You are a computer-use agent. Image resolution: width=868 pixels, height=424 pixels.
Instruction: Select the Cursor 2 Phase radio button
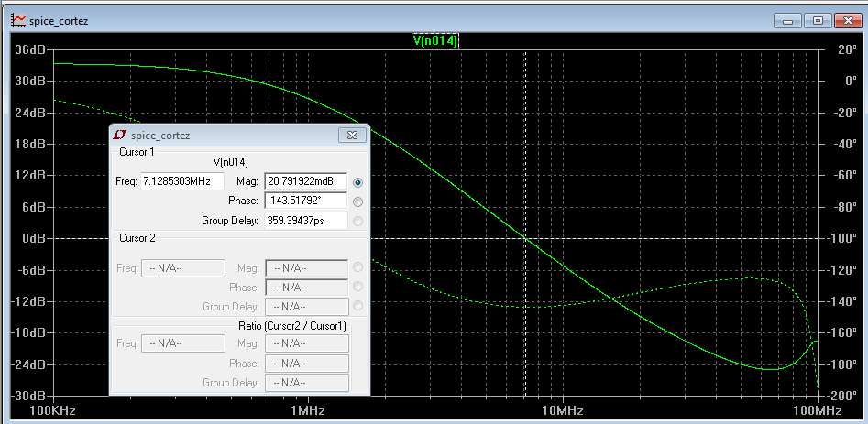coord(357,287)
